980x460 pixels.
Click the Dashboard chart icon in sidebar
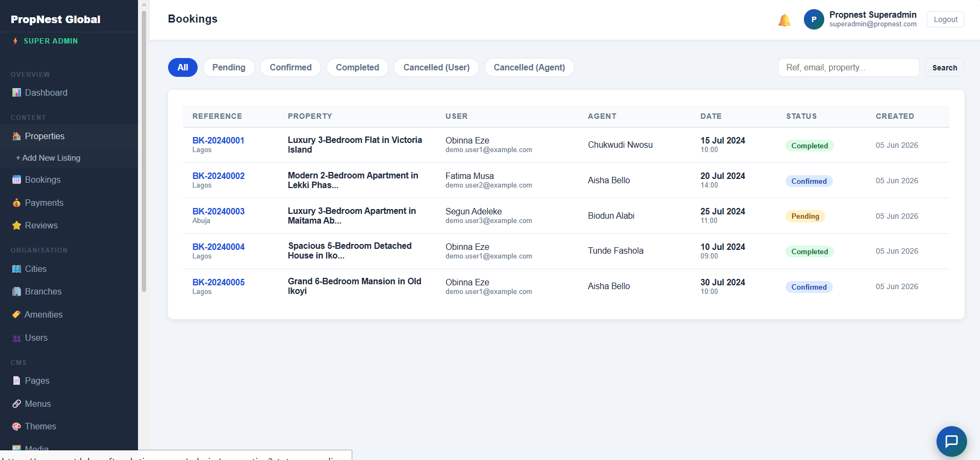point(17,92)
